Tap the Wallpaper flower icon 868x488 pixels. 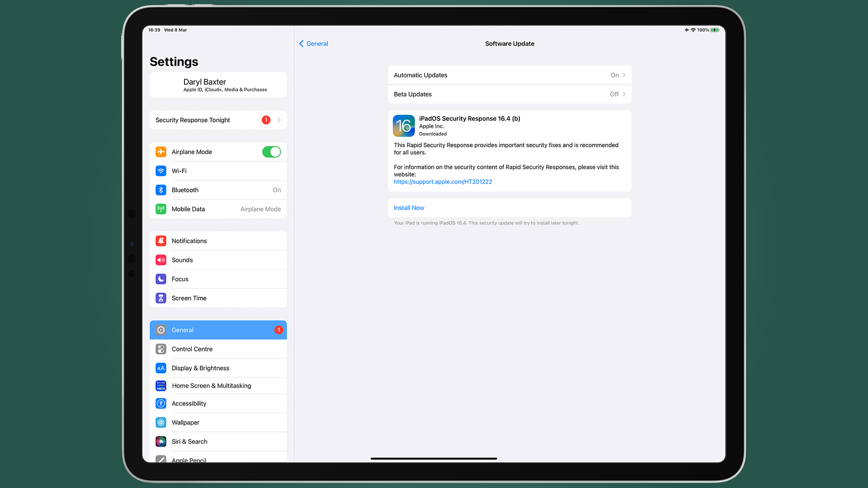[161, 422]
